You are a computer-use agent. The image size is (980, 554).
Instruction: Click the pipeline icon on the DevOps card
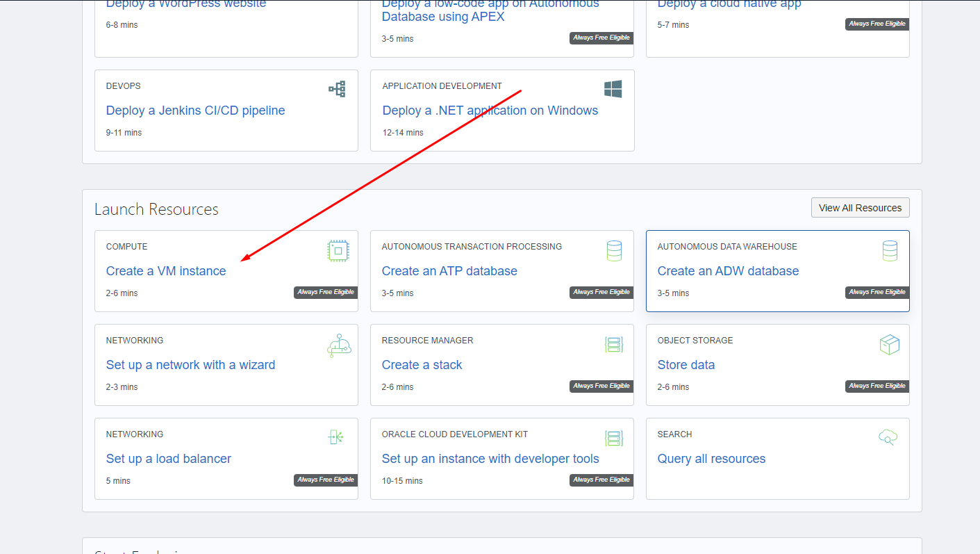337,89
